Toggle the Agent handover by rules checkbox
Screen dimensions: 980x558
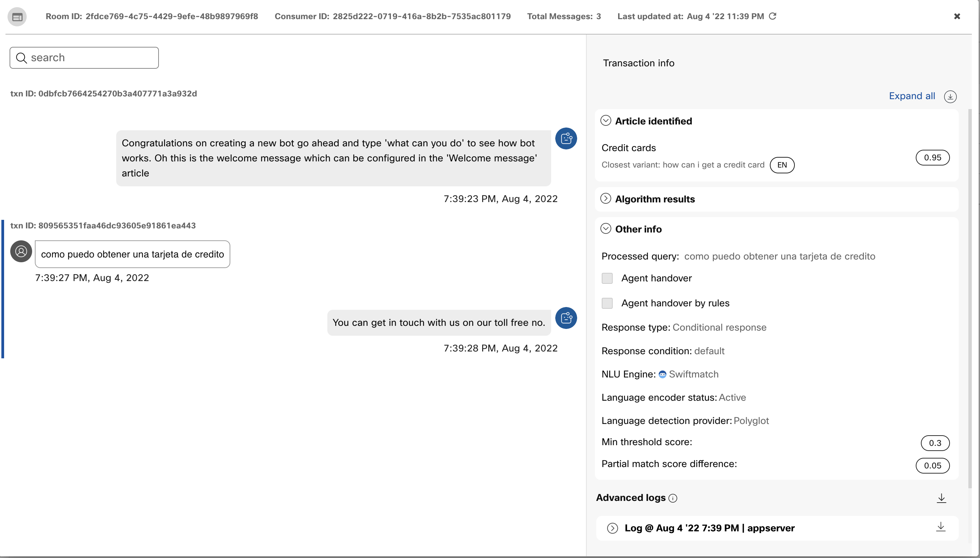607,303
